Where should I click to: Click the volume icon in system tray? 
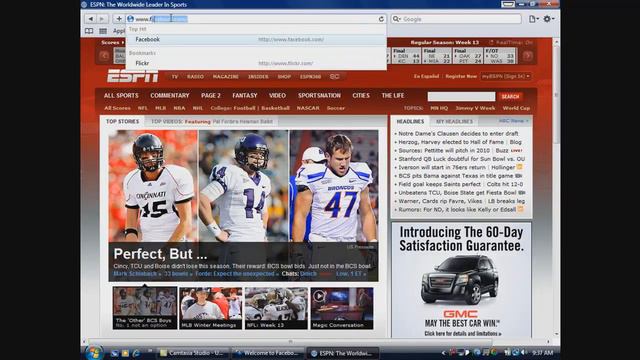click(523, 353)
